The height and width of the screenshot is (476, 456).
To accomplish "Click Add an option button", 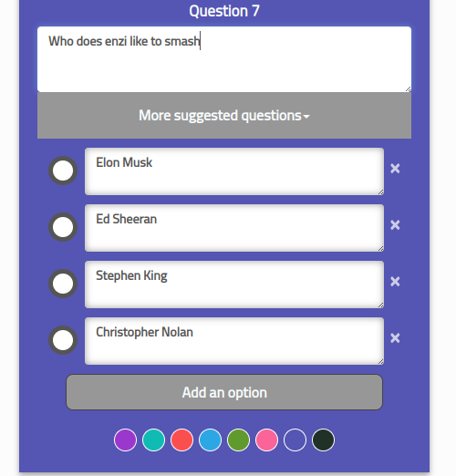I will [224, 392].
